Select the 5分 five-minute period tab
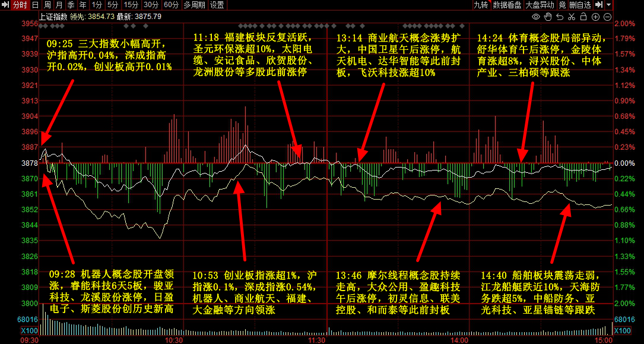 113,5
